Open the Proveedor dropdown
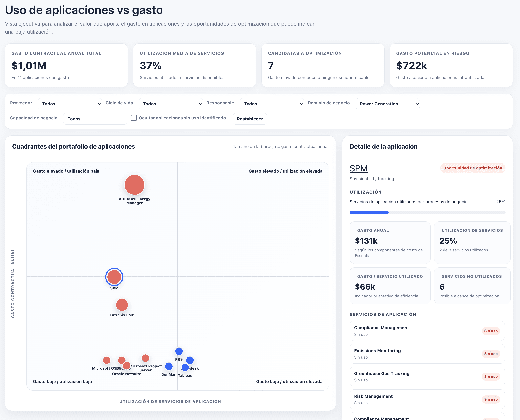 [x=70, y=104]
